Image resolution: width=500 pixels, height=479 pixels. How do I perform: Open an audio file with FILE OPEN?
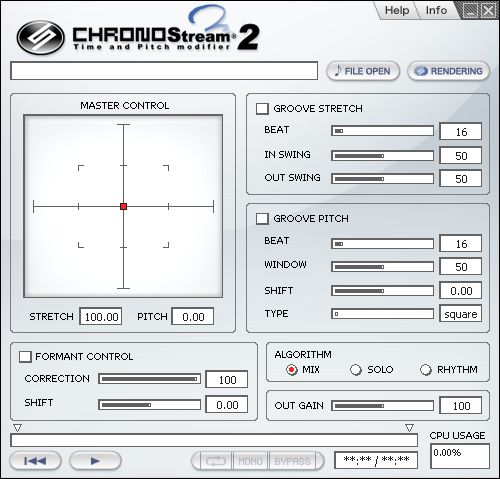(363, 71)
